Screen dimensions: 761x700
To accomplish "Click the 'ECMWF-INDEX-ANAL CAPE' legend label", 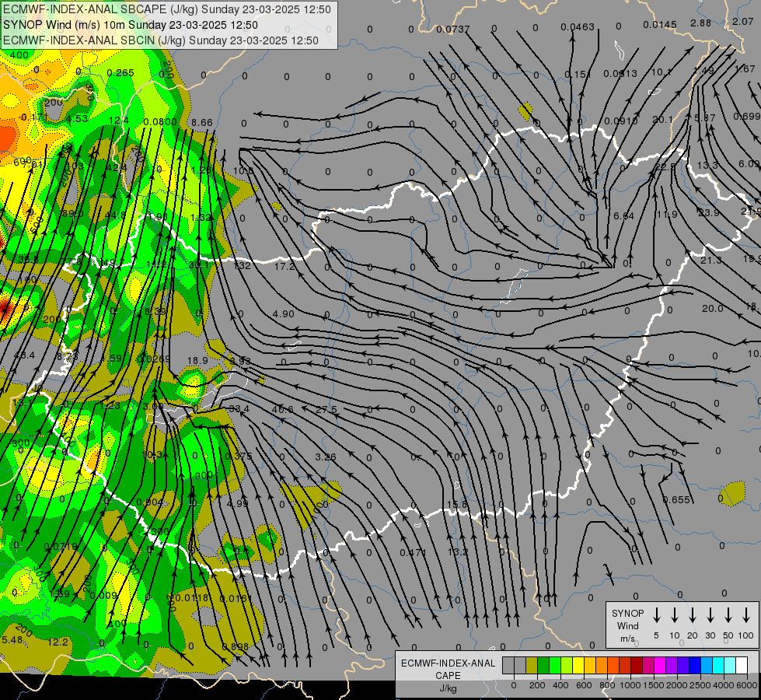I will click(448, 669).
